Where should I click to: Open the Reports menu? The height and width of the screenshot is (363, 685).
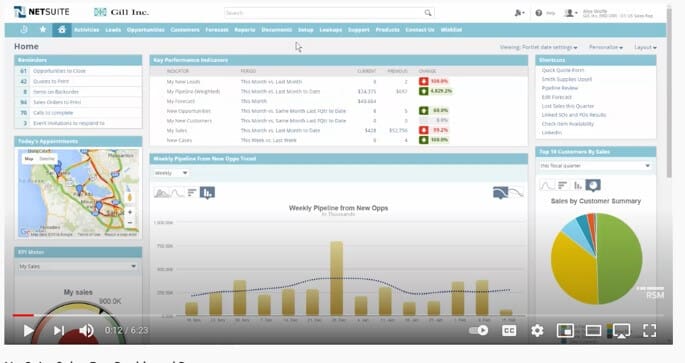(x=245, y=30)
